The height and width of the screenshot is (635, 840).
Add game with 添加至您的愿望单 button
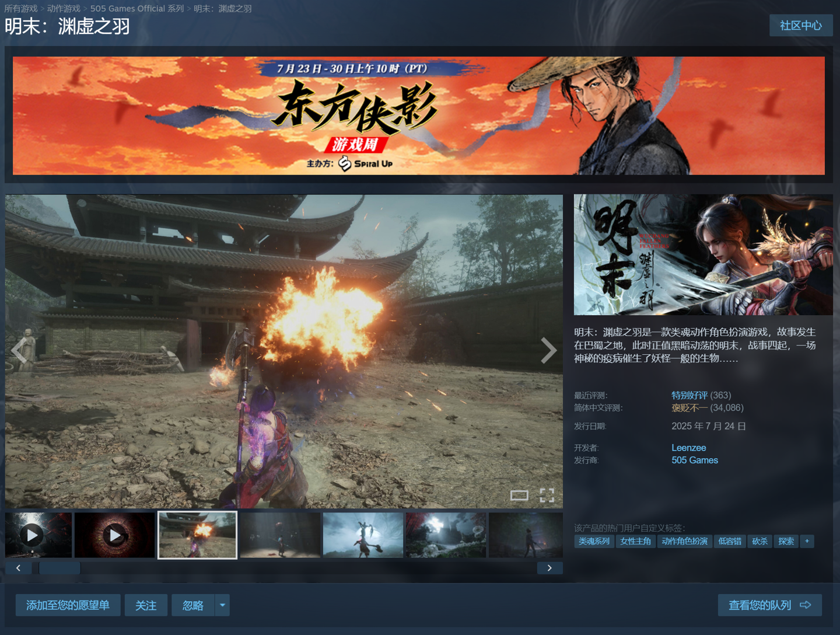click(x=68, y=605)
